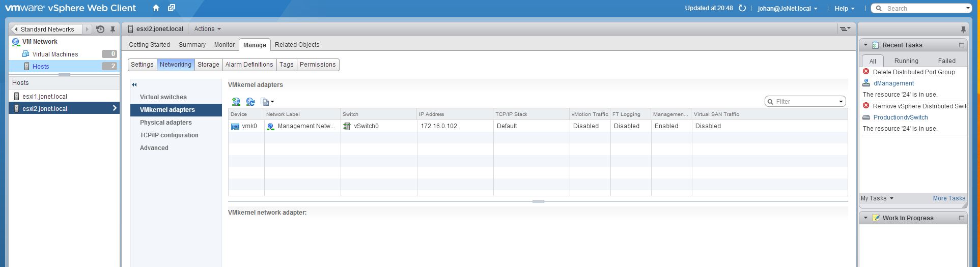Open the Tags sub-tab
Viewport: 980px width, 267px height.
(287, 65)
